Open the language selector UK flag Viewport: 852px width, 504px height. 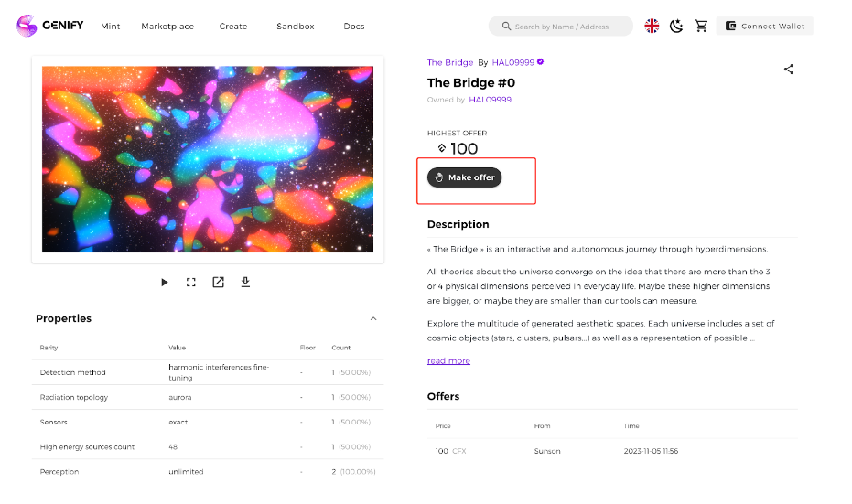click(x=652, y=26)
